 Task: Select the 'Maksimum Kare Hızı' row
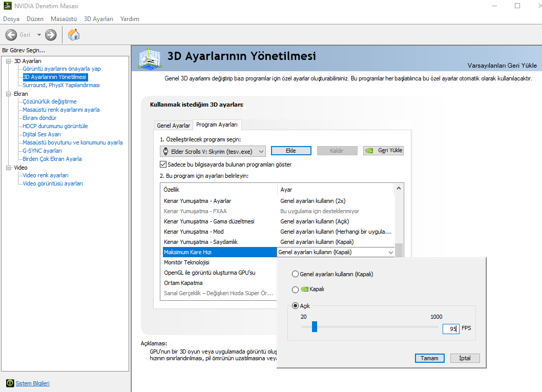pos(220,252)
